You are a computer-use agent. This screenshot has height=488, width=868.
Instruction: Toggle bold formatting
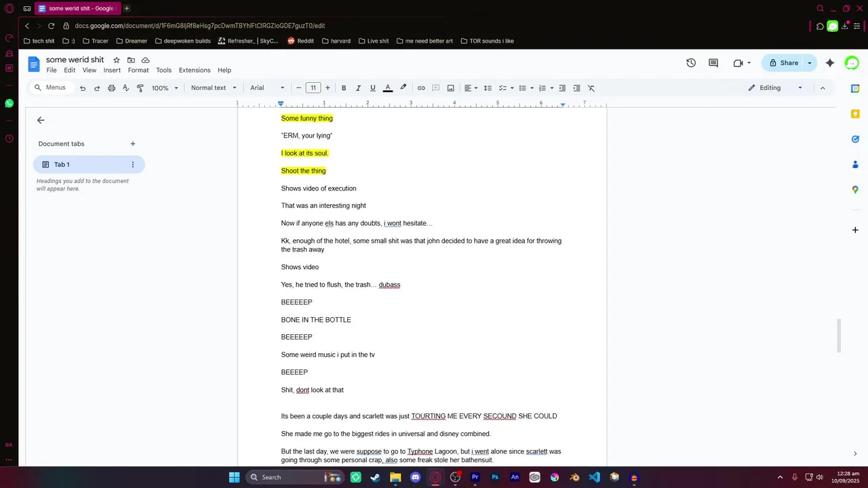point(344,88)
